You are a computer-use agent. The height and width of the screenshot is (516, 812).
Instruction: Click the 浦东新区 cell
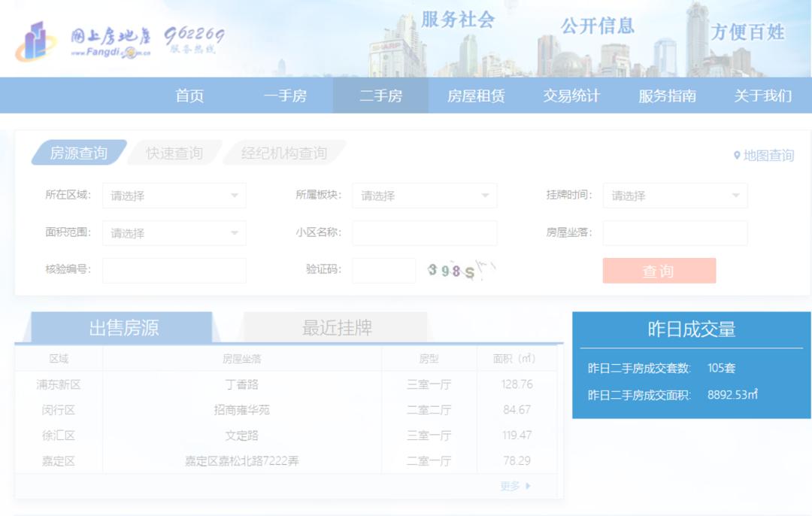[x=59, y=384]
